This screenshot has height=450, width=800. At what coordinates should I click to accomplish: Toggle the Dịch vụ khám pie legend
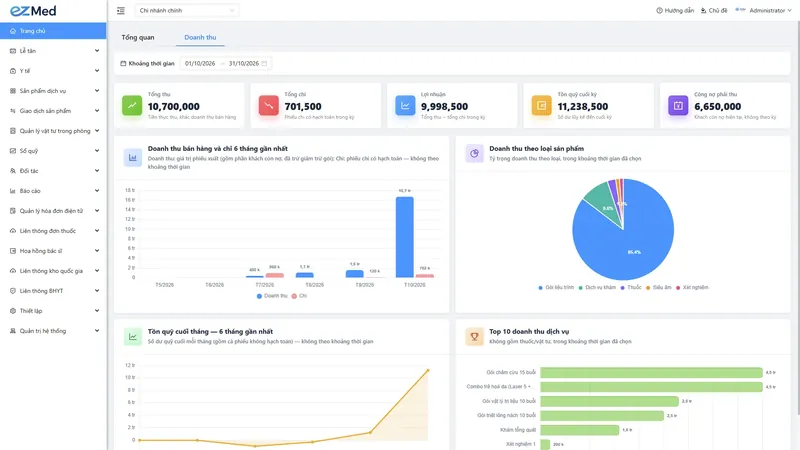click(597, 287)
